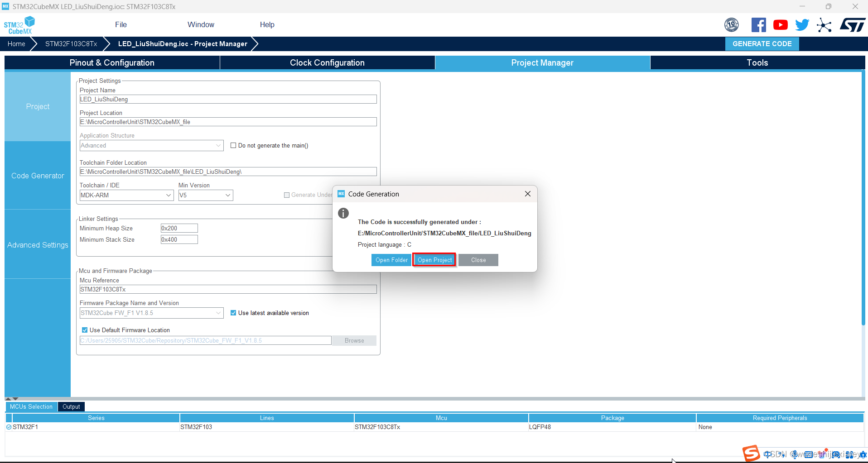Go to STM32F103C8Tx breadcrumb
Viewport: 868px width, 463px height.
click(71, 44)
